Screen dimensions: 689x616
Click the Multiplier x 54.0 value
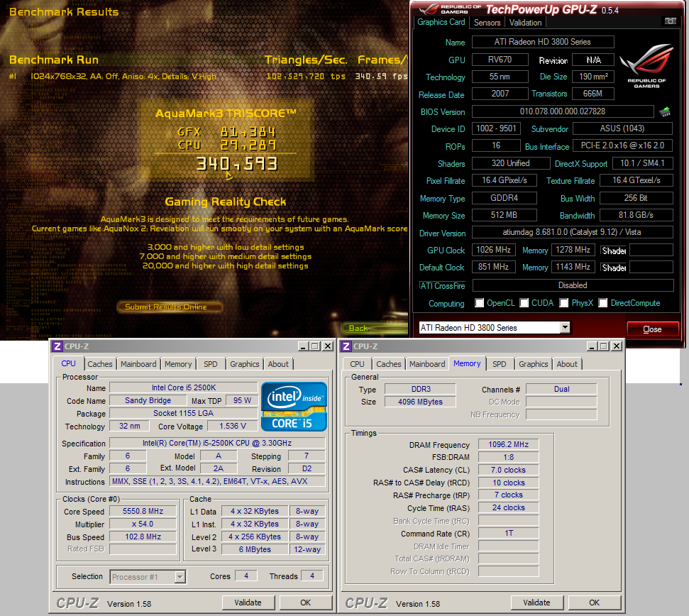click(143, 524)
